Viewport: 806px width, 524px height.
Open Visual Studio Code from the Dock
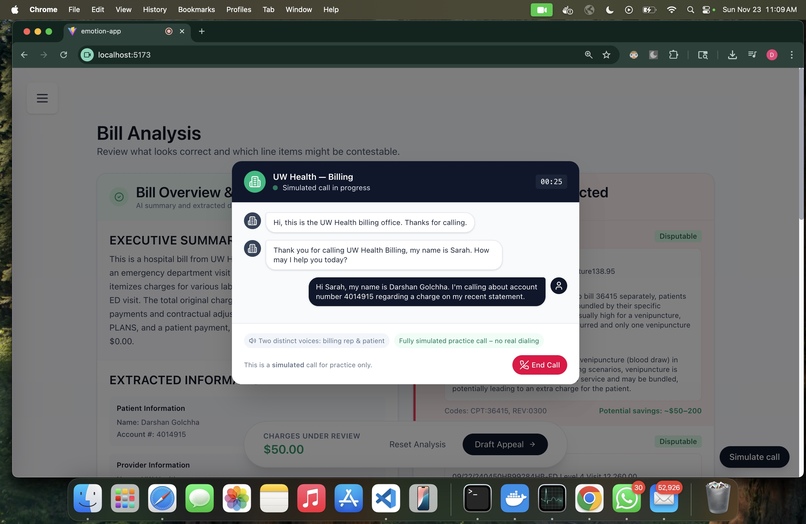click(386, 498)
